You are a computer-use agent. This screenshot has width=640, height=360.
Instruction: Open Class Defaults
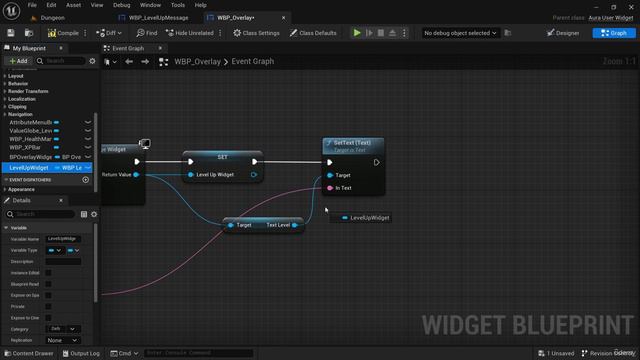pyautogui.click(x=313, y=33)
